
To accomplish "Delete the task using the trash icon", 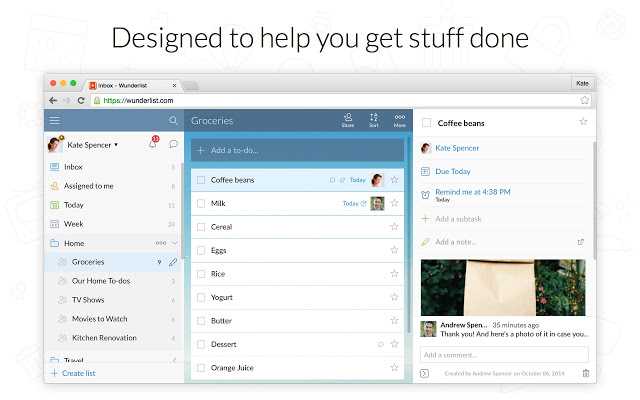I will point(586,373).
